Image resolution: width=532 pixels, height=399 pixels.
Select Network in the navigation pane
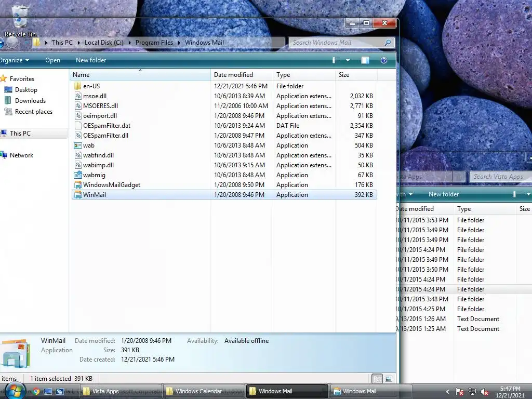click(x=21, y=155)
